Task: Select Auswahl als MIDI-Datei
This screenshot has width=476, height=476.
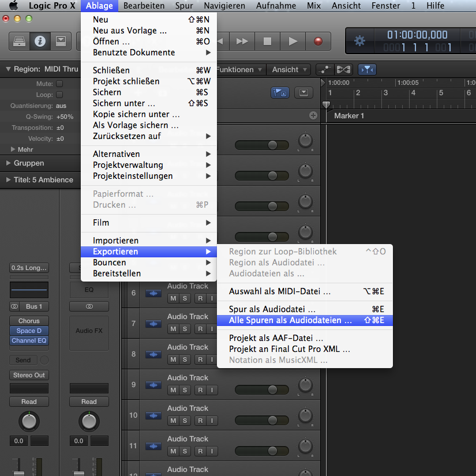Action: (305, 291)
